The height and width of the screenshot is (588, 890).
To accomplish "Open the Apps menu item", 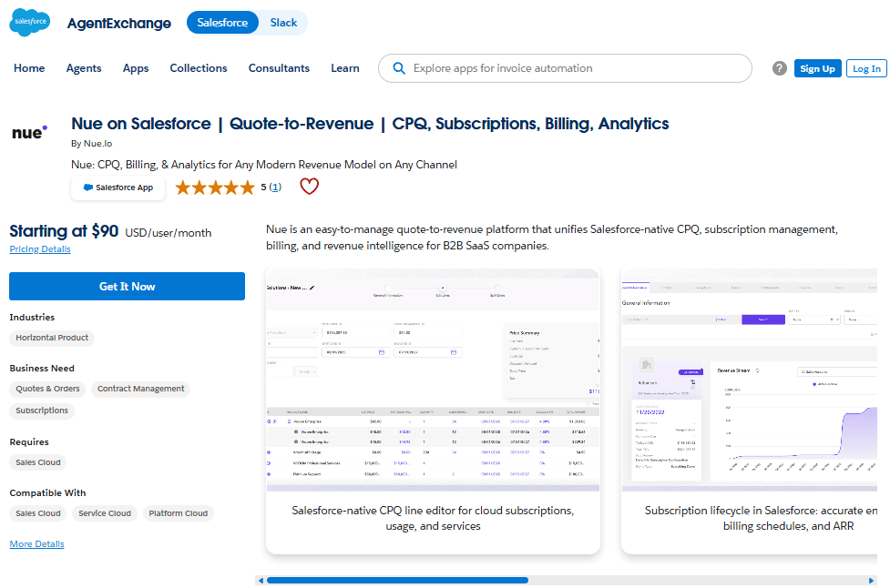I will [x=136, y=68].
